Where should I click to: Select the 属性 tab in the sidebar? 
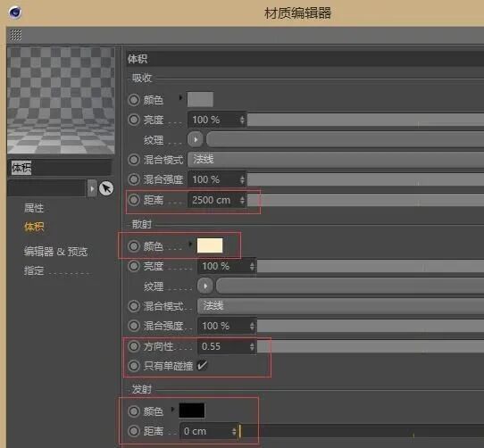pos(34,208)
